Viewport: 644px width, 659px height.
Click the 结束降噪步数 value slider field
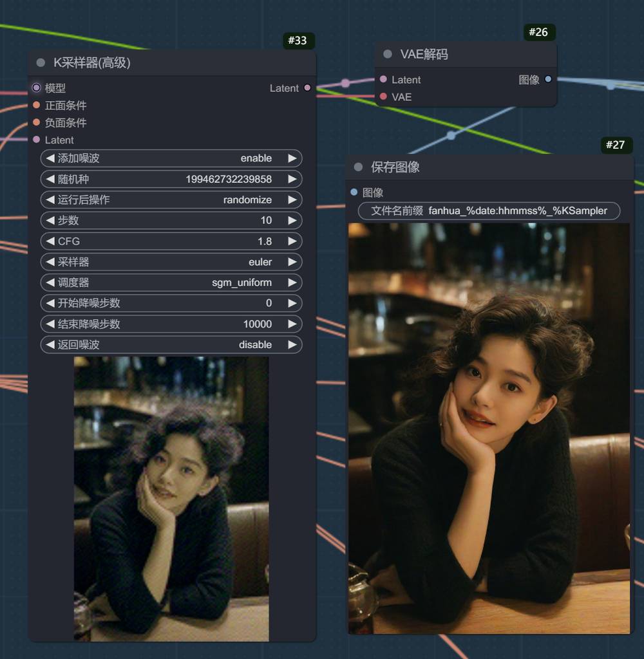click(x=171, y=324)
